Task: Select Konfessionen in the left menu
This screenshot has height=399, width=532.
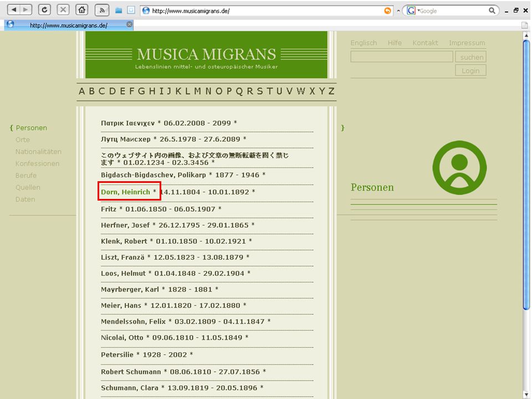Action: point(37,163)
